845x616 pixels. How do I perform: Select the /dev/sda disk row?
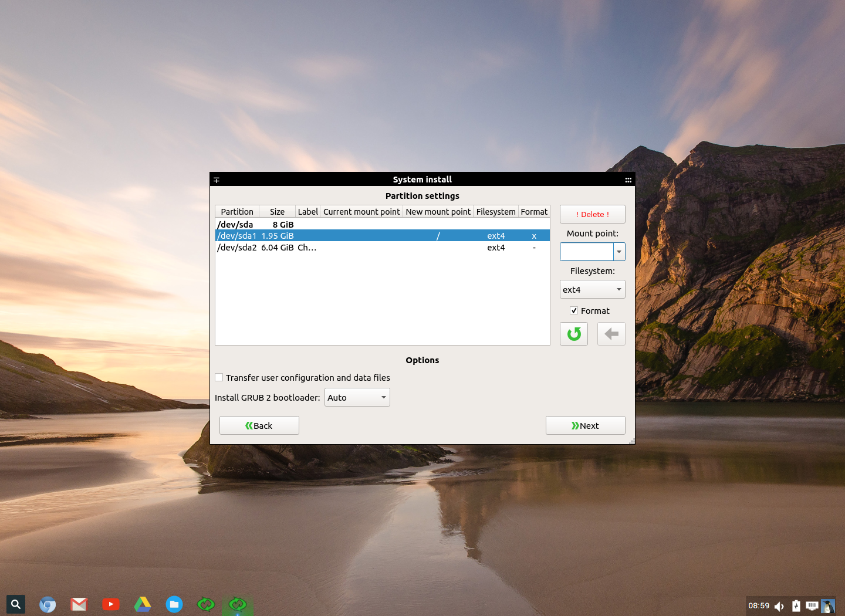pos(383,224)
